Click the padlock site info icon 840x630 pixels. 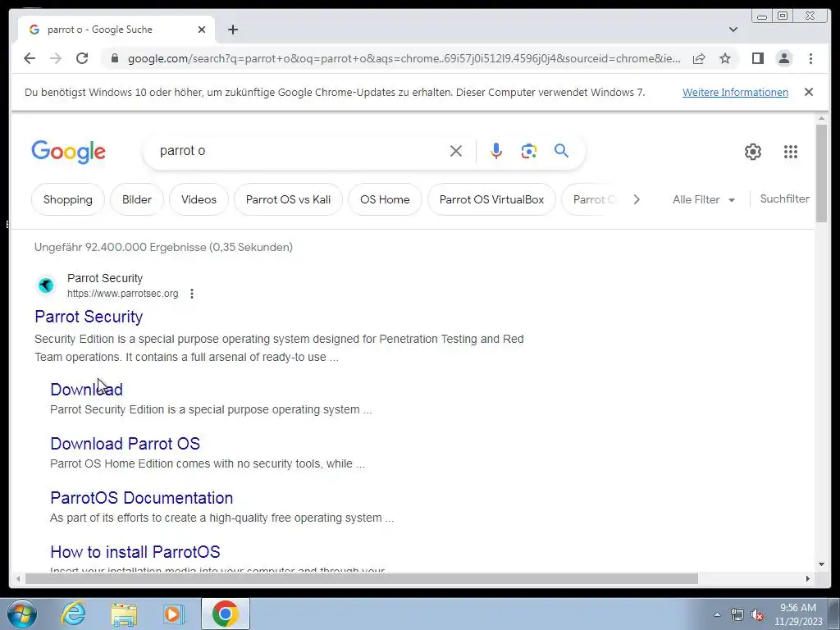coord(115,58)
